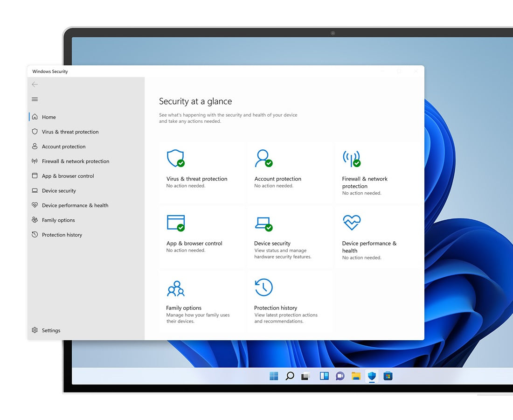Viewport: 513px width, 420px height.
Task: Open the Device security laptop tile icon
Action: [263, 223]
